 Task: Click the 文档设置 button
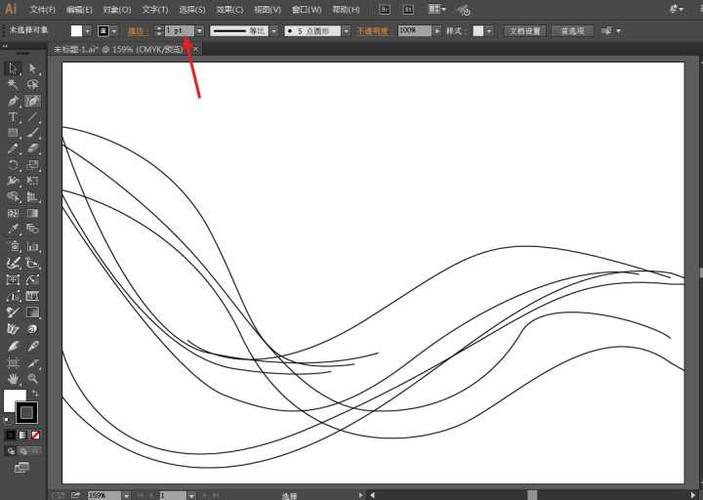[525, 31]
